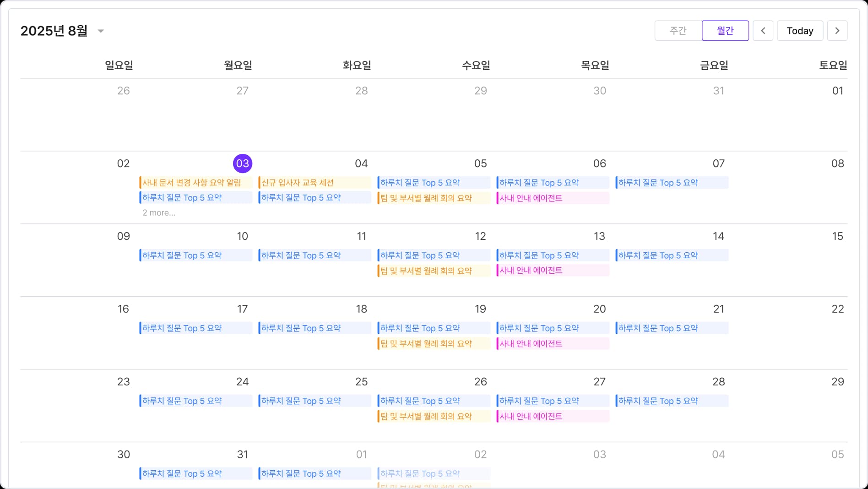This screenshot has width=868, height=489.
Task: Go to next month with right chevron
Action: tap(837, 31)
